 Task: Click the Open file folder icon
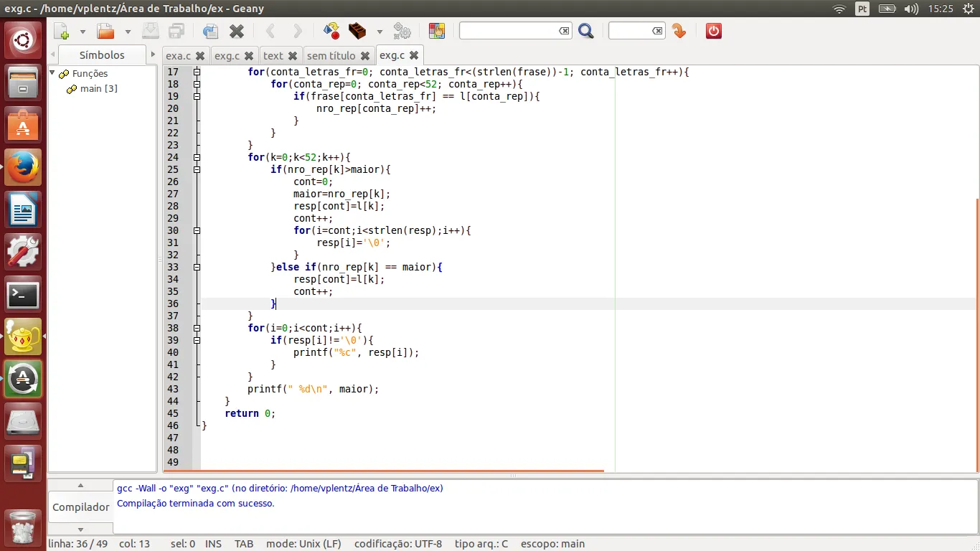(x=106, y=31)
